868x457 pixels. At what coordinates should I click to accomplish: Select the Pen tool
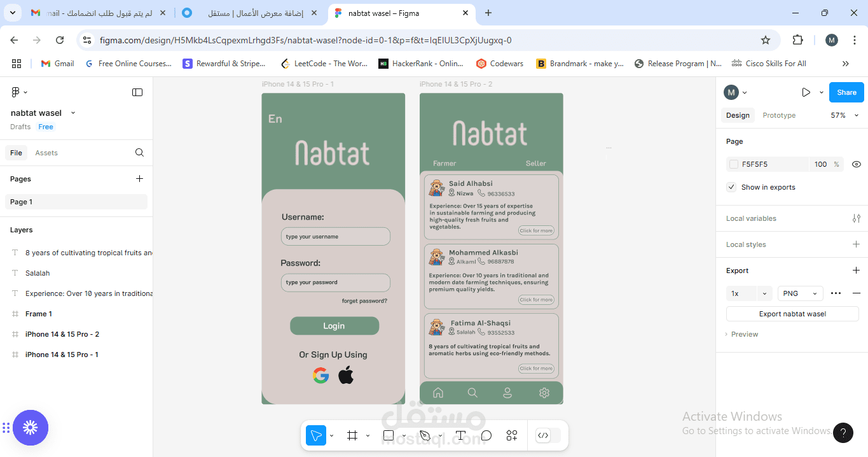(x=425, y=435)
